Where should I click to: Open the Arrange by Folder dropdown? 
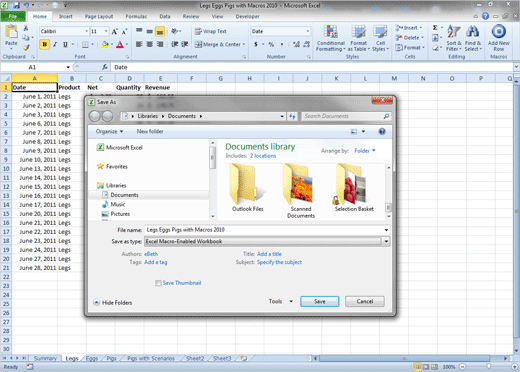tap(365, 151)
